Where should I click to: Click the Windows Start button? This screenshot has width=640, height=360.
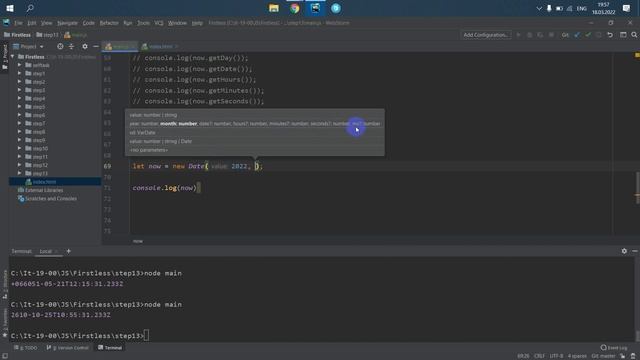pyautogui.click(x=10, y=8)
